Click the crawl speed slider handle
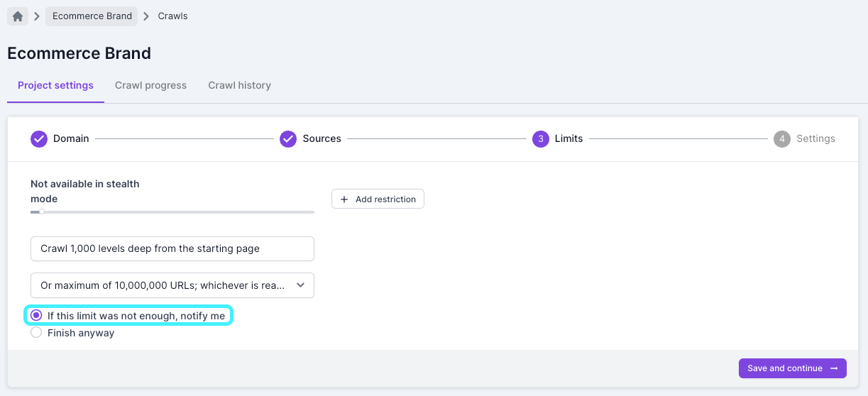 (x=42, y=211)
